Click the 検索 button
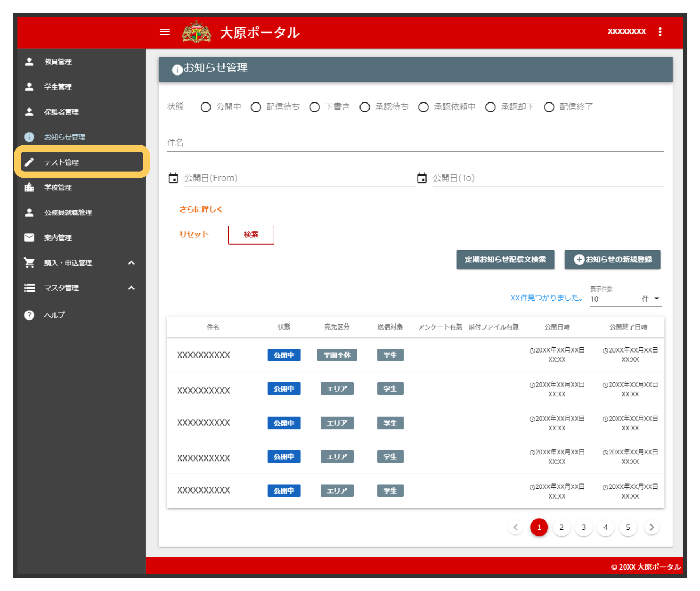Viewport: 700px width, 591px height. pyautogui.click(x=251, y=235)
